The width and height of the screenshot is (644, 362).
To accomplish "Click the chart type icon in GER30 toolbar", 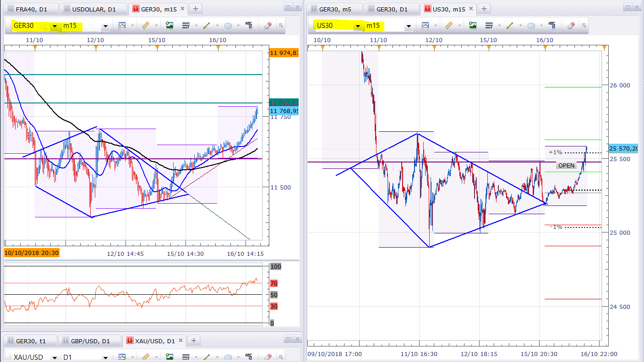I will click(122, 26).
